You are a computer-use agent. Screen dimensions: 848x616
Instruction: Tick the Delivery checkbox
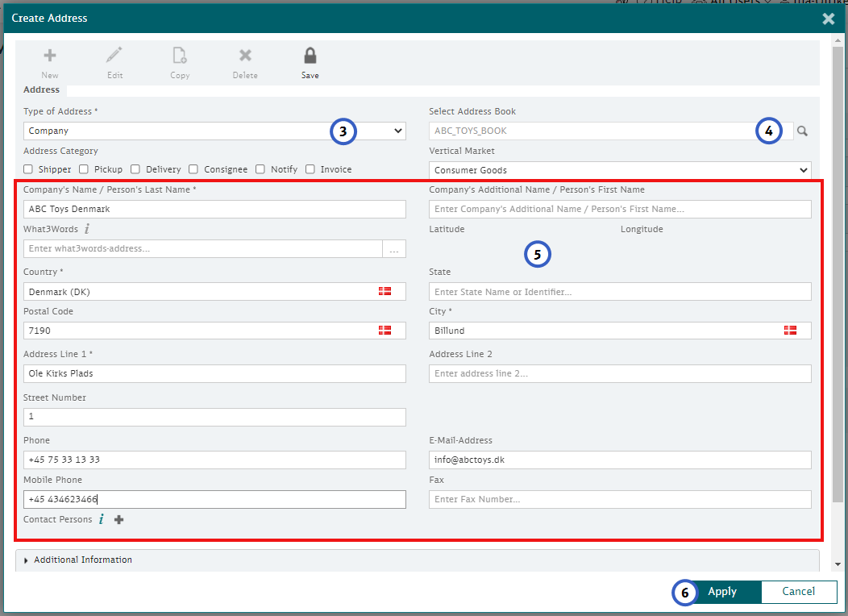[x=135, y=169]
